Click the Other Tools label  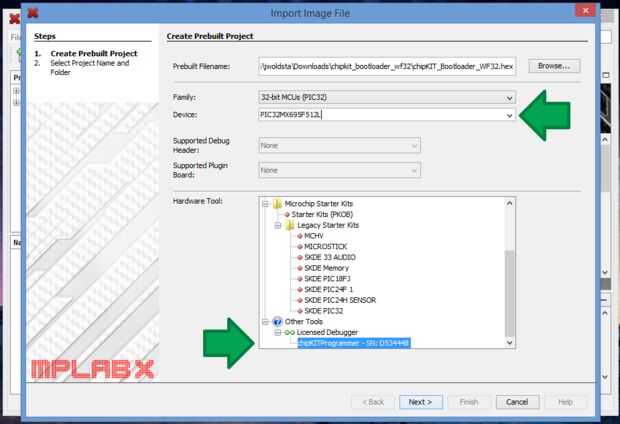303,322
